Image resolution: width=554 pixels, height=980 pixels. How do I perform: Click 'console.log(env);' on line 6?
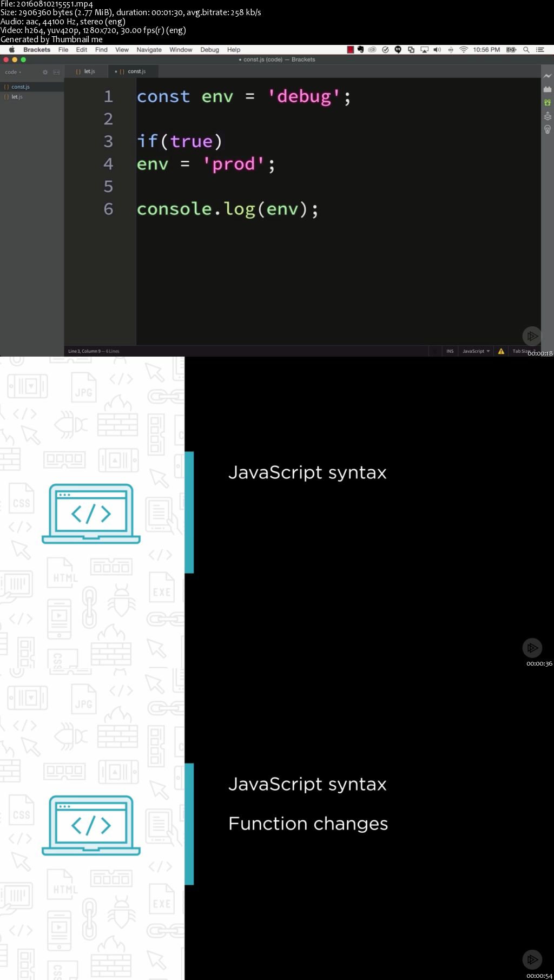[228, 209]
